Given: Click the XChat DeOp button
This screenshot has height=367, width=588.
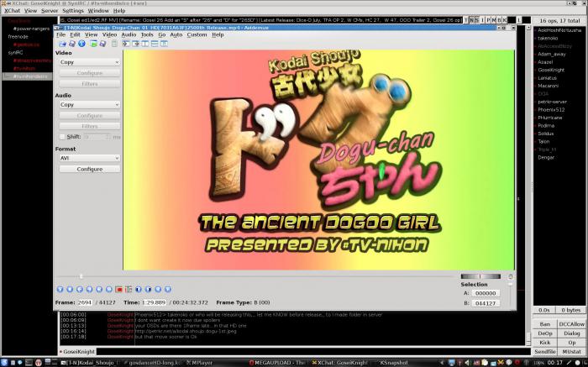Looking at the screenshot, I should (x=545, y=333).
